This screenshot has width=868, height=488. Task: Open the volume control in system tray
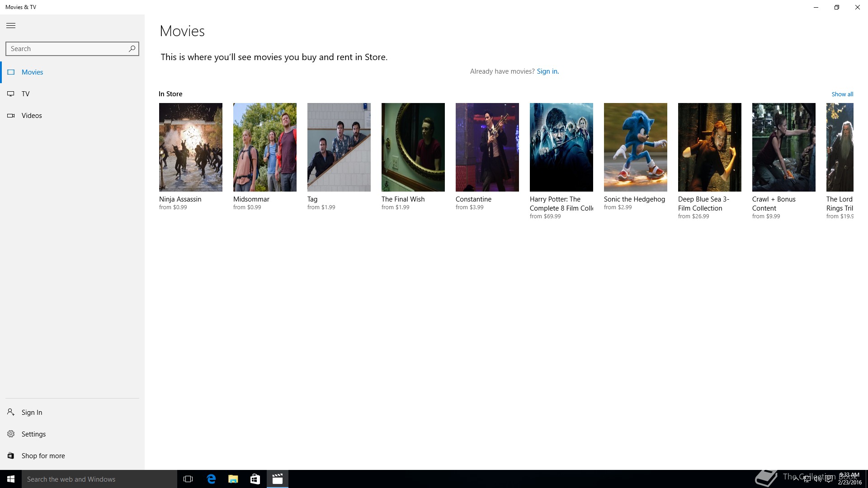point(818,479)
